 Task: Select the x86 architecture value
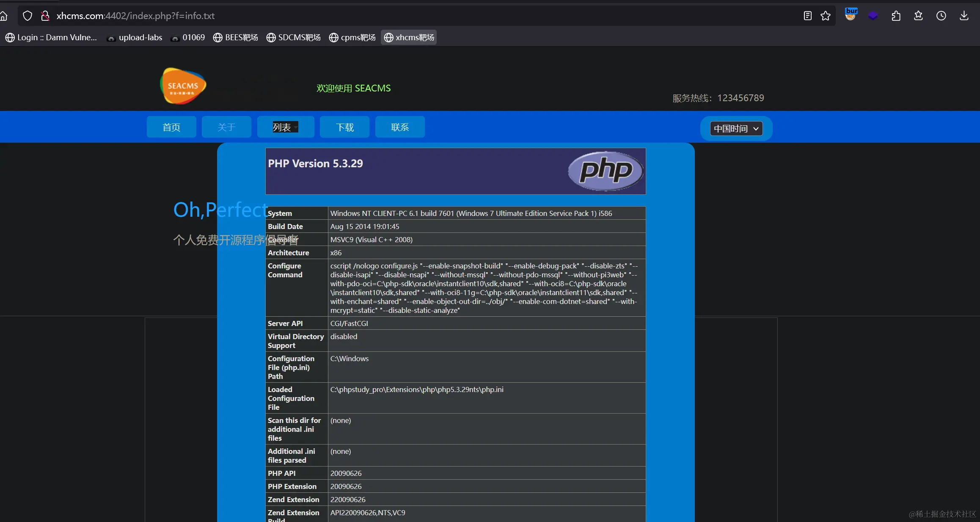click(336, 253)
